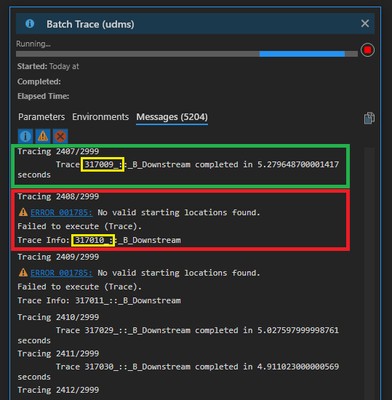
Task: Toggle error messages filter
Action: (x=60, y=136)
